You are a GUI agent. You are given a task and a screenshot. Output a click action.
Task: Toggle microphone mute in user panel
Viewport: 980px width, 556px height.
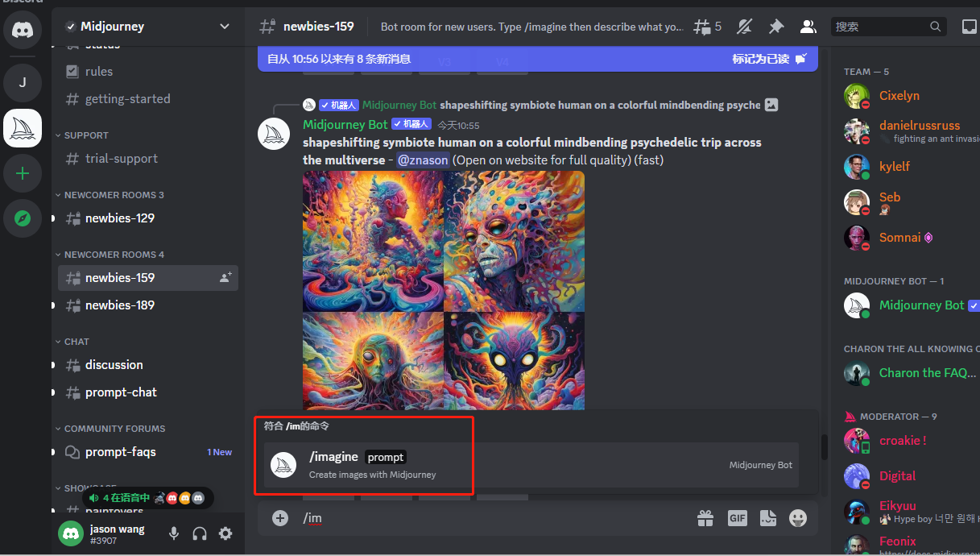tap(174, 533)
